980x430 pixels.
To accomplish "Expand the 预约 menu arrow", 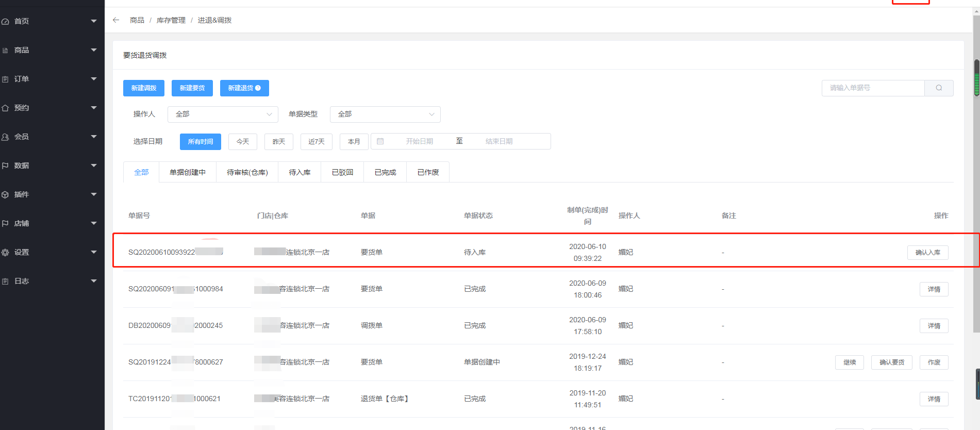I will (x=94, y=108).
